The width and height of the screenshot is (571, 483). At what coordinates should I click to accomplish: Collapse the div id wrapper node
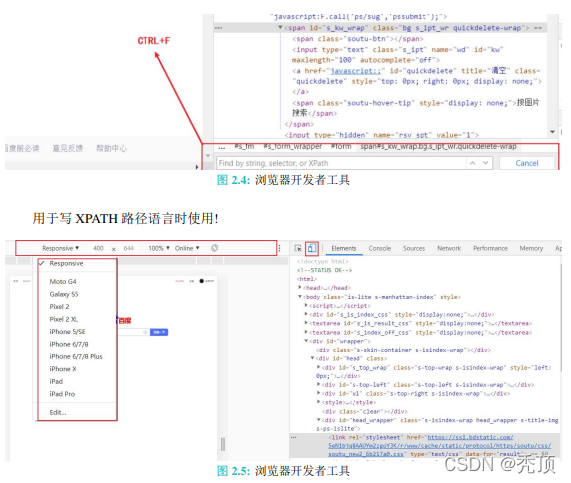(x=306, y=341)
